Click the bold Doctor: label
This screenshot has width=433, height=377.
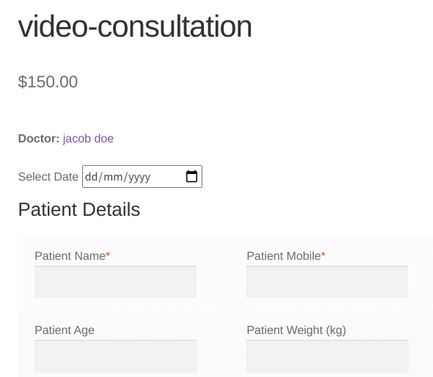coord(39,138)
